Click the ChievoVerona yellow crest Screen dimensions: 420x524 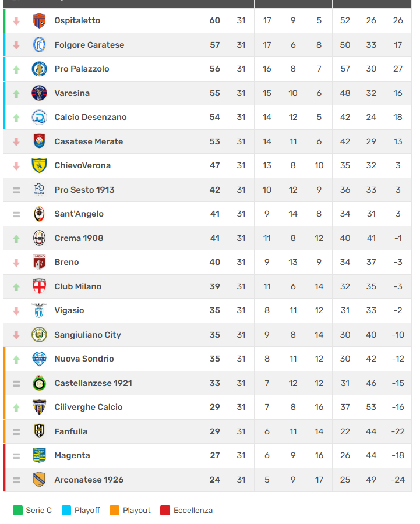[x=39, y=165]
